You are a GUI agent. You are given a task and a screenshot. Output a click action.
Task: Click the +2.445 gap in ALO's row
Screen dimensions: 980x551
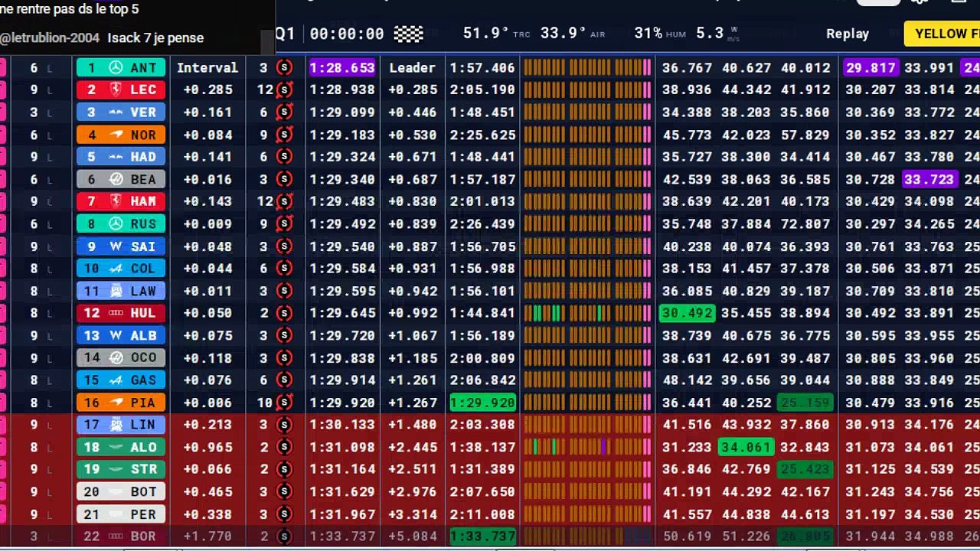[x=413, y=448]
